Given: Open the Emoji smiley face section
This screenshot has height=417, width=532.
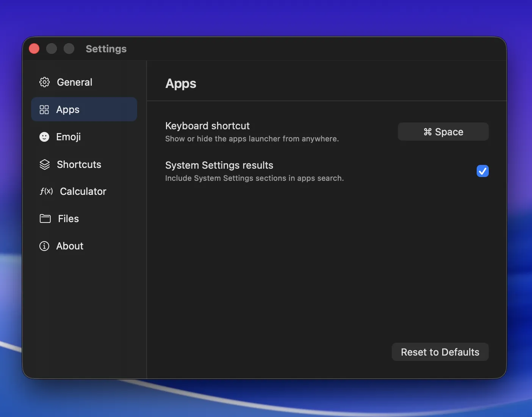Looking at the screenshot, I should 44,137.
